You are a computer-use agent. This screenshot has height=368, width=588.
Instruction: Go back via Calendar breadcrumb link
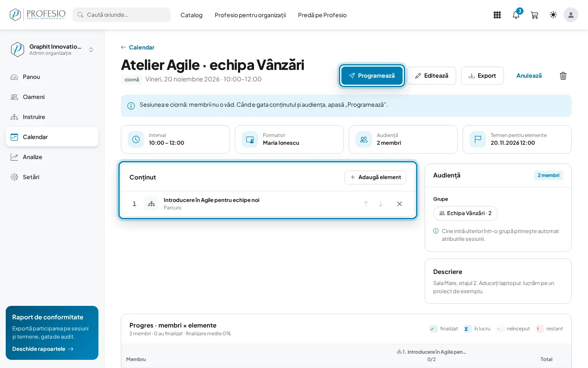(x=138, y=47)
